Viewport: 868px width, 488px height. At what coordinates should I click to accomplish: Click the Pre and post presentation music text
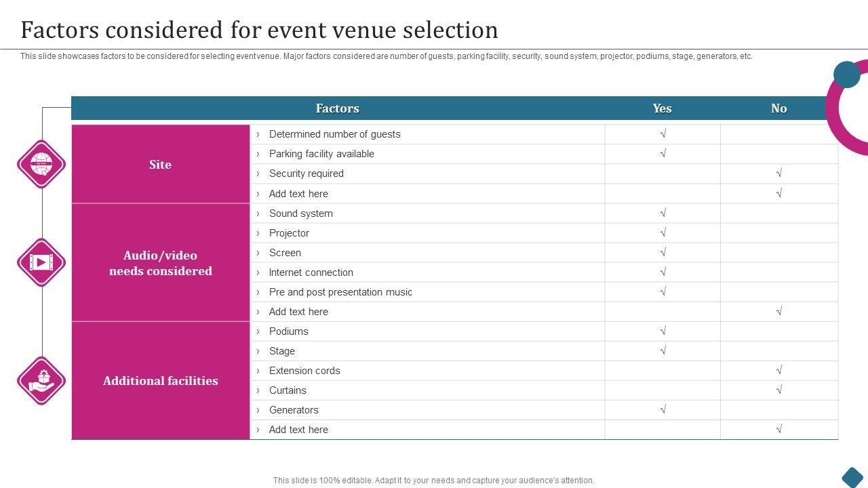(340, 292)
